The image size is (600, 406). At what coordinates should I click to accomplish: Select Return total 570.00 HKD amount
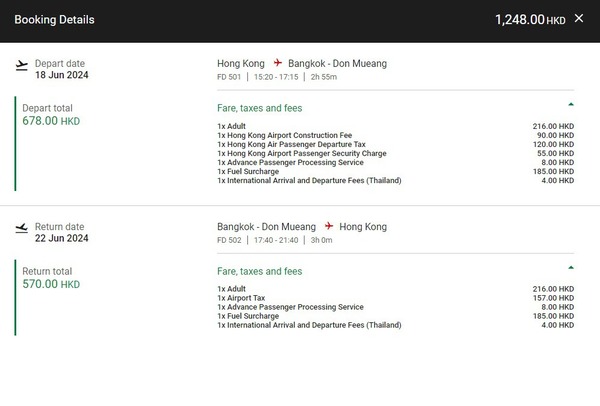[51, 284]
